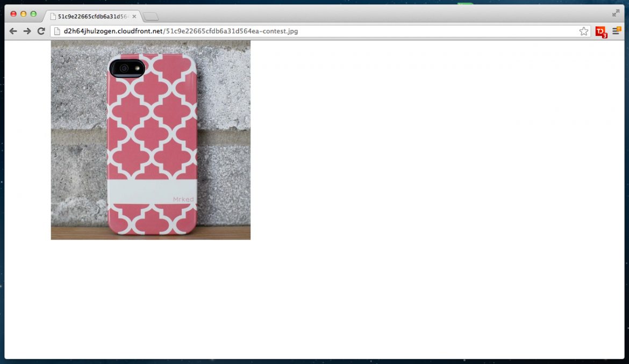Go back to the previous page

click(13, 31)
